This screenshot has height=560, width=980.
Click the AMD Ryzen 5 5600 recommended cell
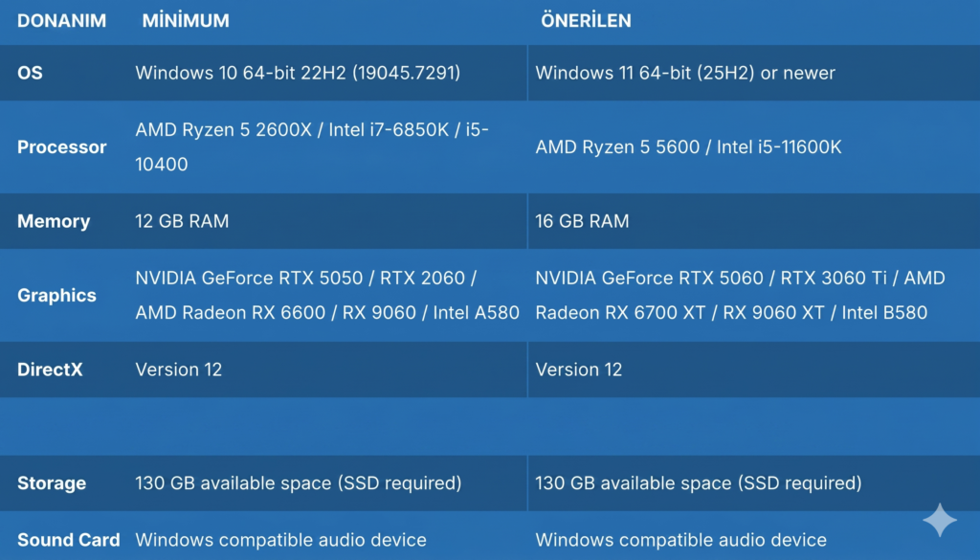[688, 146]
